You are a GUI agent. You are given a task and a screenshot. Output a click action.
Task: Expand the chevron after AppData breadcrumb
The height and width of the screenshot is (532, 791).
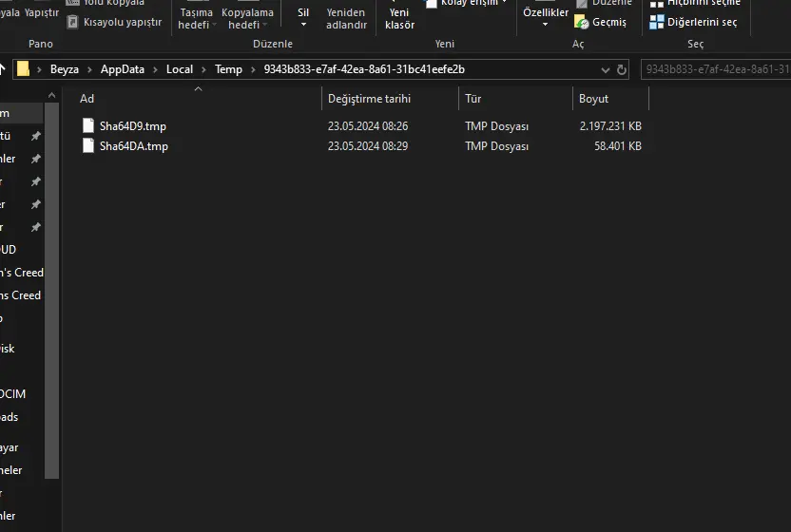(x=155, y=69)
